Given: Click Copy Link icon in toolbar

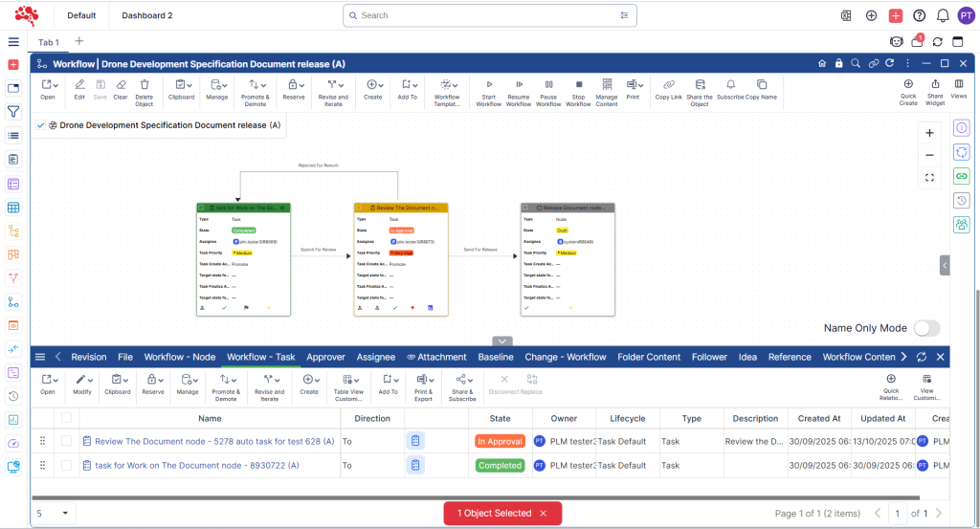Looking at the screenshot, I should 668,85.
